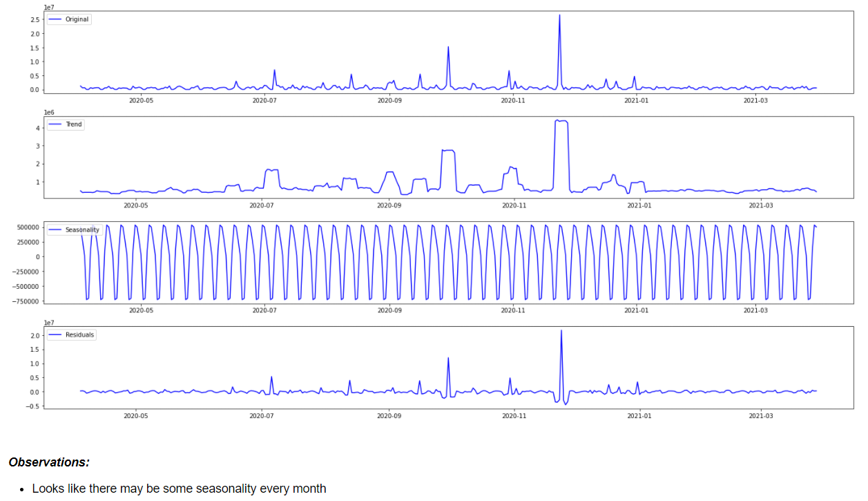This screenshot has height=501, width=868.
Task: Click the blue line sample in Residuals legend
Action: point(55,334)
